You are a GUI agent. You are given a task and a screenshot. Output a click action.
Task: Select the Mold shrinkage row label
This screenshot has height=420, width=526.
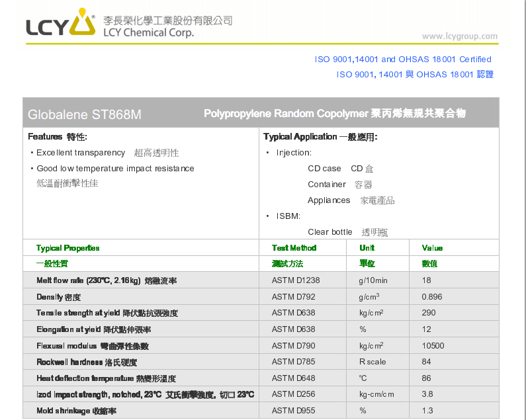[76, 411]
